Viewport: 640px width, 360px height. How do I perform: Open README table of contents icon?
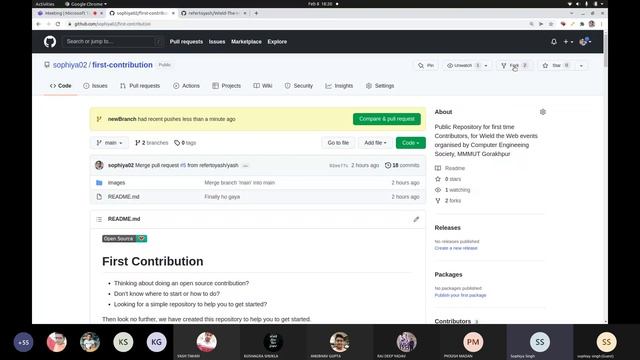(99, 219)
